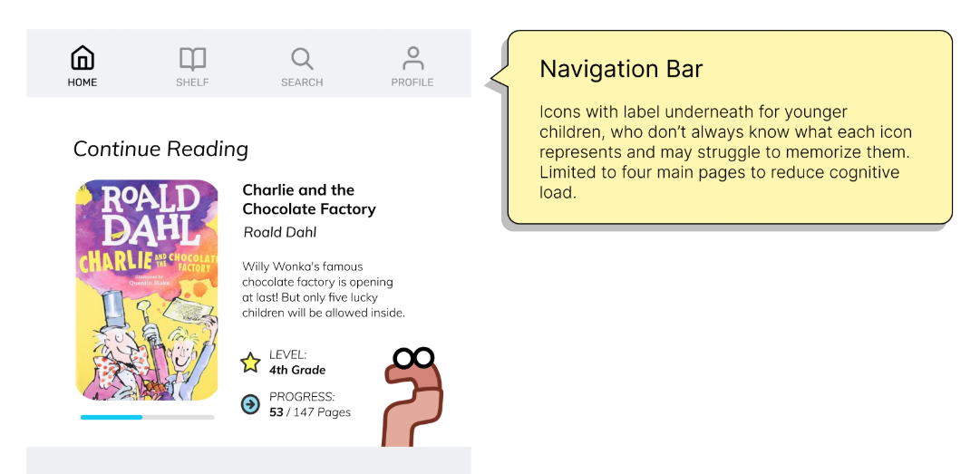Screen dimensions: 980x474
Task: Click the HOME label in navigation
Action: tap(82, 82)
